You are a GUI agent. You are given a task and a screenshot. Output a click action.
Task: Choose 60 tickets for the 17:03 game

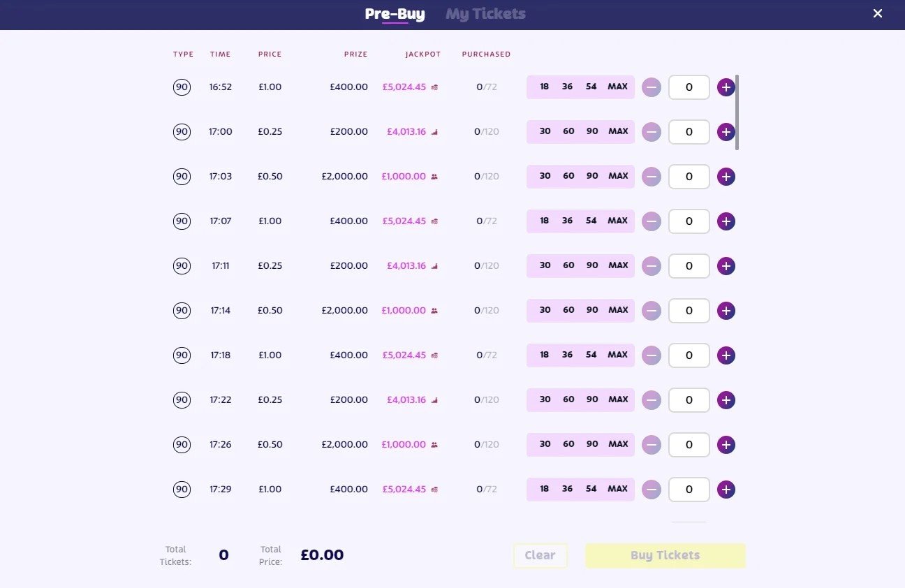point(568,176)
